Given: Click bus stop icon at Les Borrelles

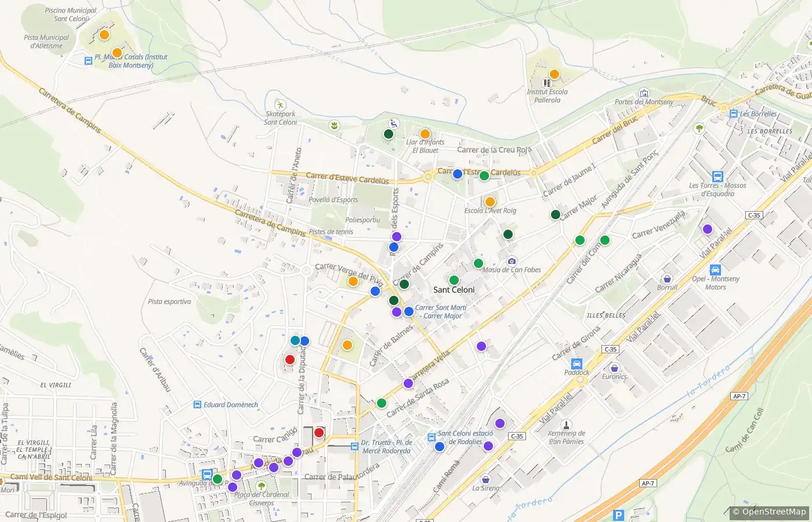Looking at the screenshot, I should [734, 114].
